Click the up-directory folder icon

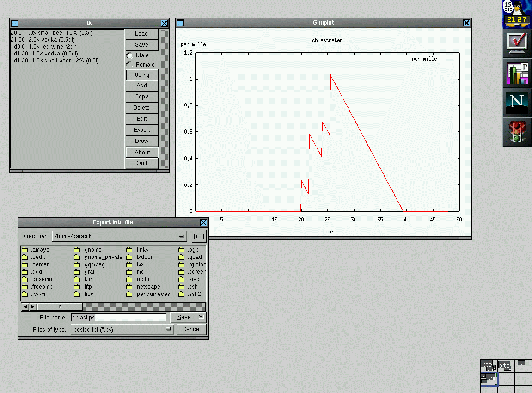(x=199, y=236)
